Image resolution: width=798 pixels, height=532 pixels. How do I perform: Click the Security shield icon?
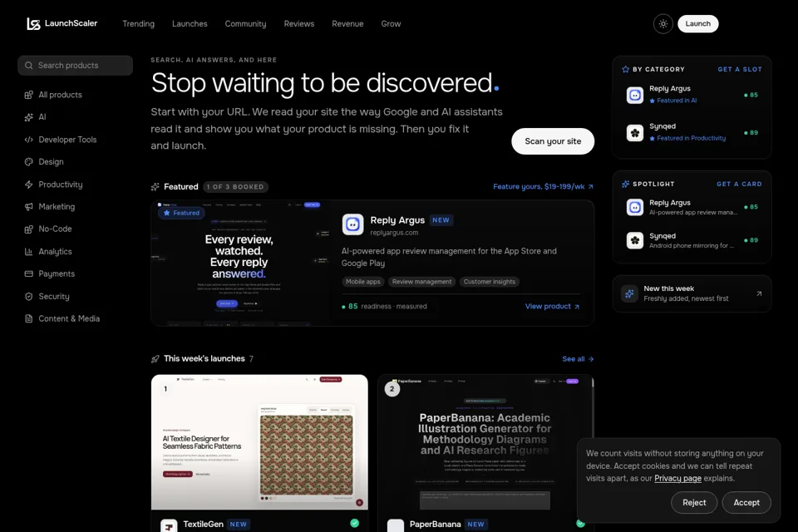pos(29,296)
